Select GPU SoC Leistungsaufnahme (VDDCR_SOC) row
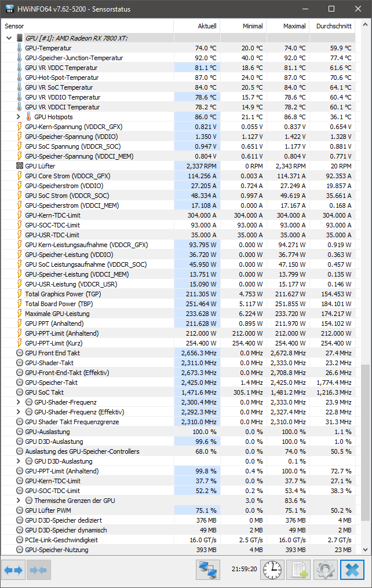372x588 pixels. click(178, 264)
